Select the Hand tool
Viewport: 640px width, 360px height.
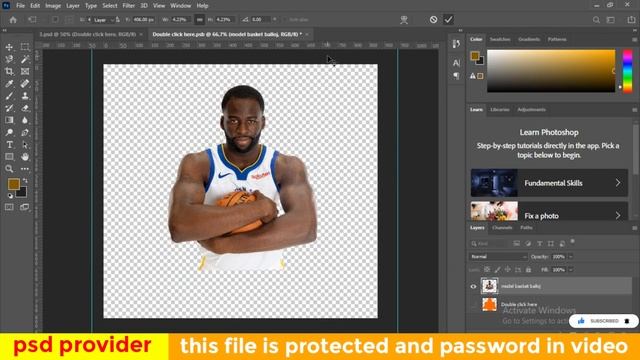[x=25, y=157]
